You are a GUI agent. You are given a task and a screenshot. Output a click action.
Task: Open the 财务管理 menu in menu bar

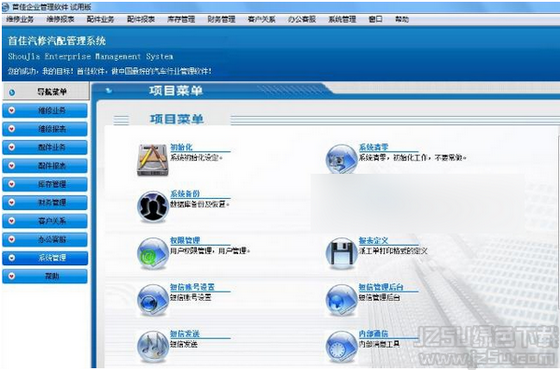(x=221, y=19)
